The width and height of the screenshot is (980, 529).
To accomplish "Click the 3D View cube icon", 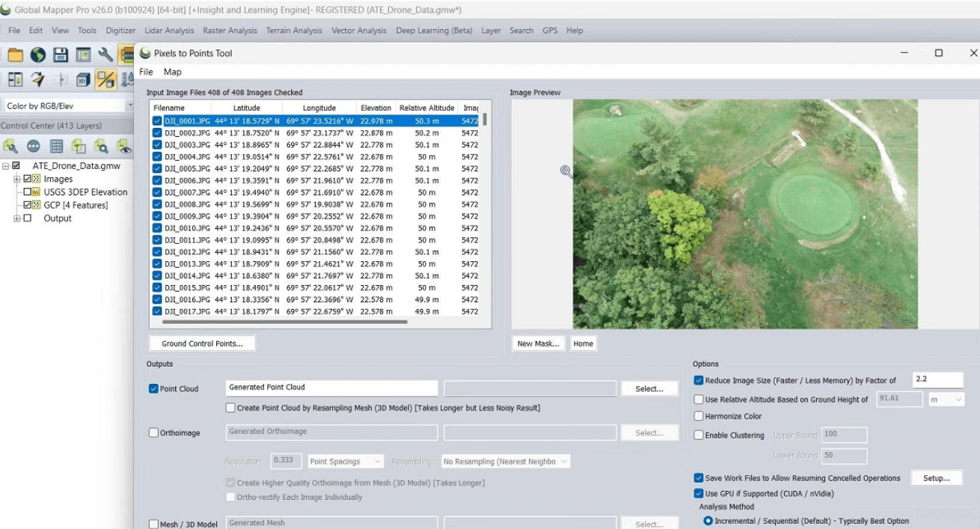I will click(83, 79).
